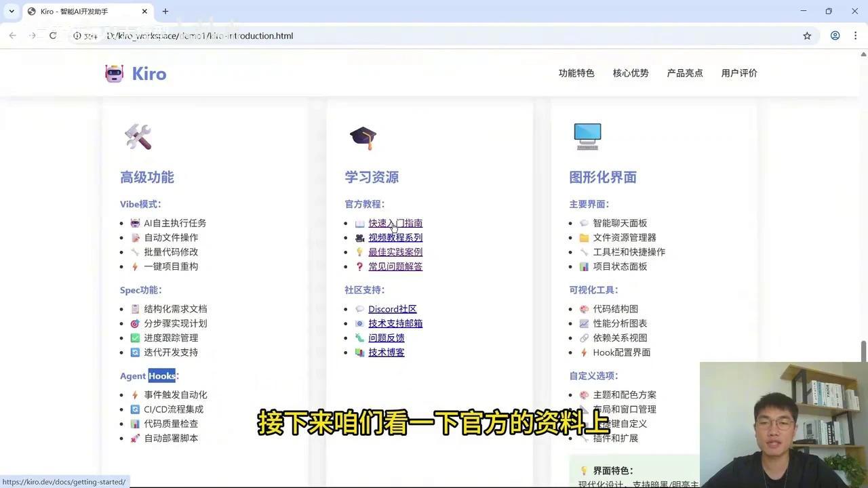Click the browser back arrow
Screen dimensions: 868x488
tap(13, 36)
